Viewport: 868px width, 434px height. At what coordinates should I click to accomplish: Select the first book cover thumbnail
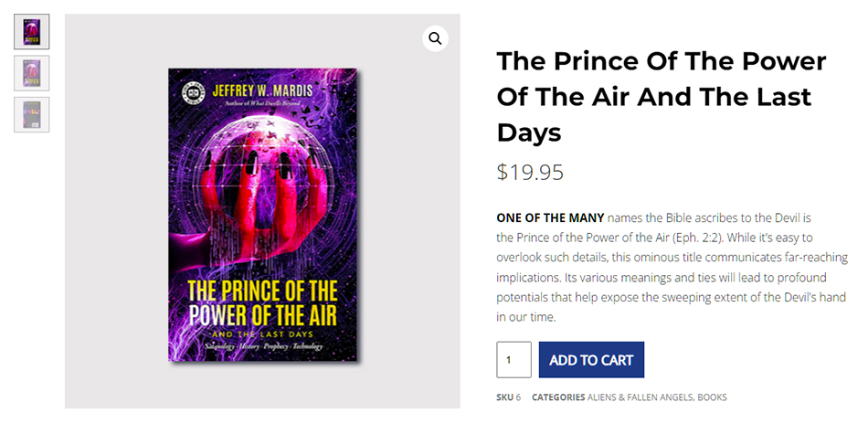click(32, 32)
